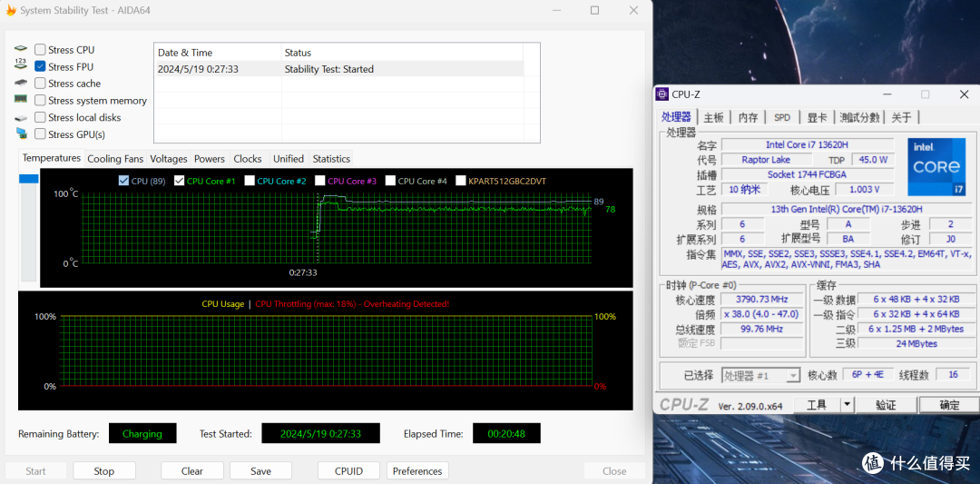Open the SPD tab in CPU-Z
Screen dimensions: 980x484
pos(782,117)
